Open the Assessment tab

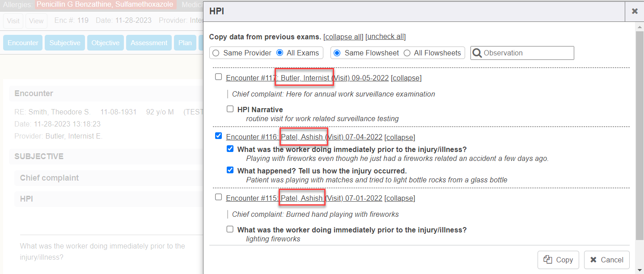(149, 43)
